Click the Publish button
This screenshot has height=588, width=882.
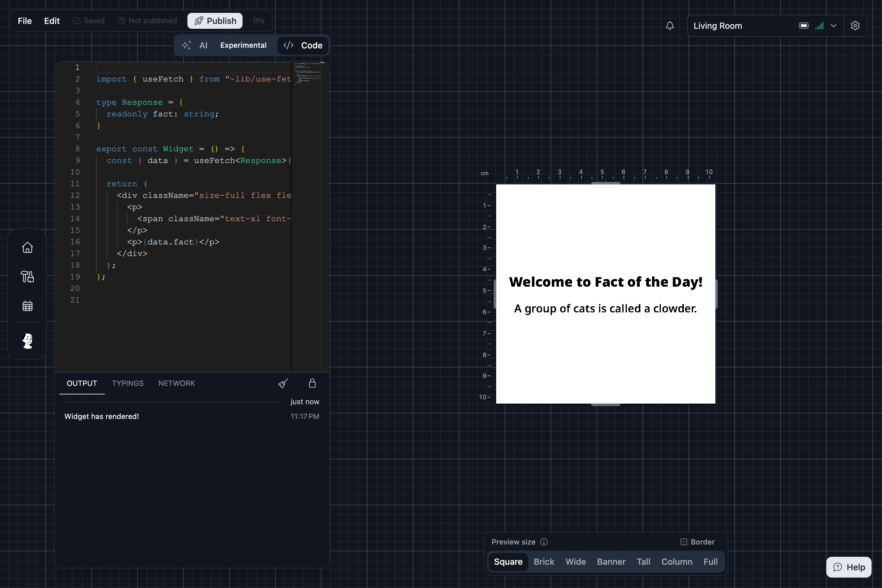pos(215,21)
